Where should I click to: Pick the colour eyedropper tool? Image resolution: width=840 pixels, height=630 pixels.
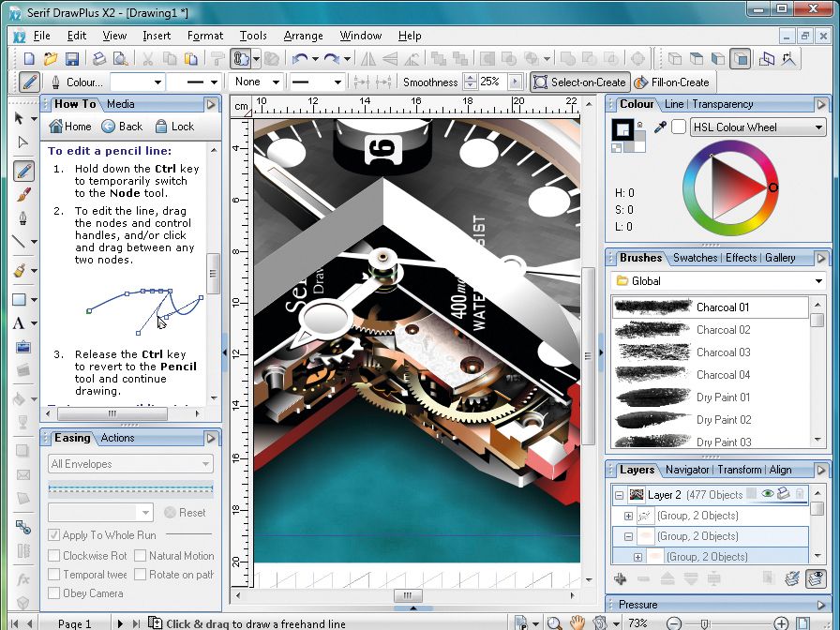pos(660,127)
